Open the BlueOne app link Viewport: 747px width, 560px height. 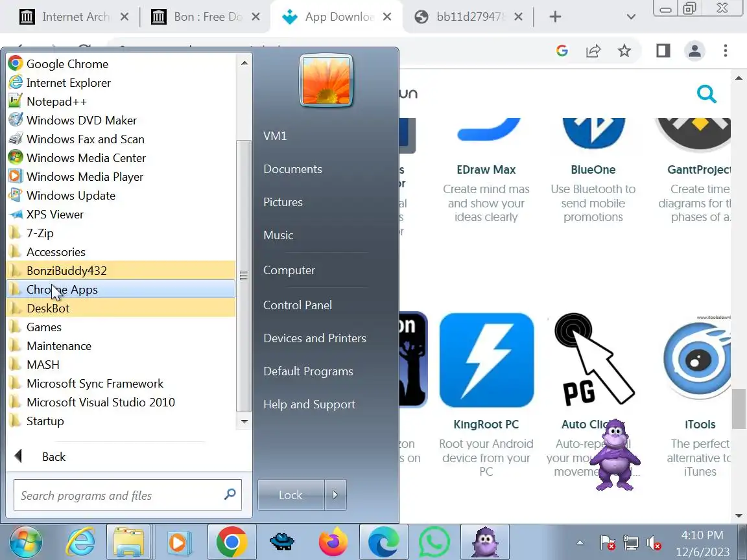click(x=593, y=170)
